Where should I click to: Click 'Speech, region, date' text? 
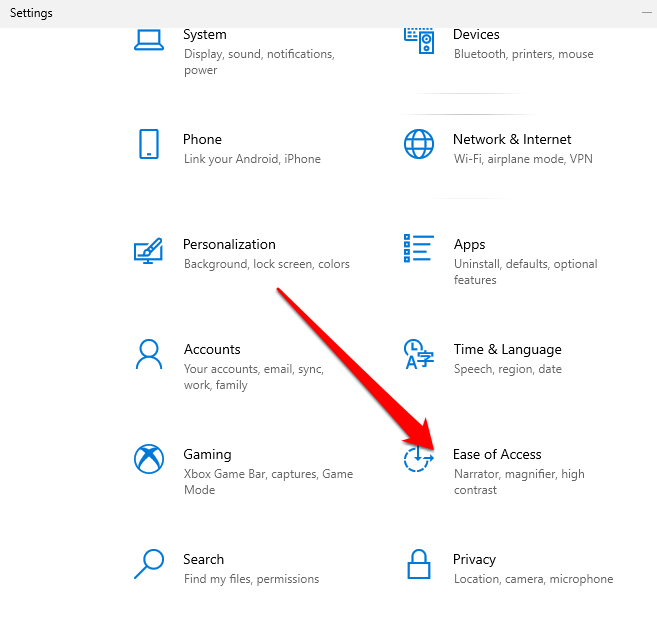(x=507, y=369)
